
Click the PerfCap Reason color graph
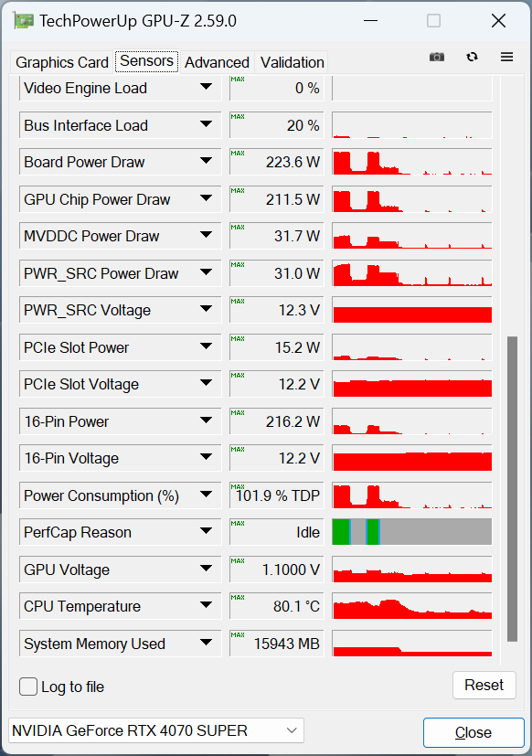coord(412,532)
